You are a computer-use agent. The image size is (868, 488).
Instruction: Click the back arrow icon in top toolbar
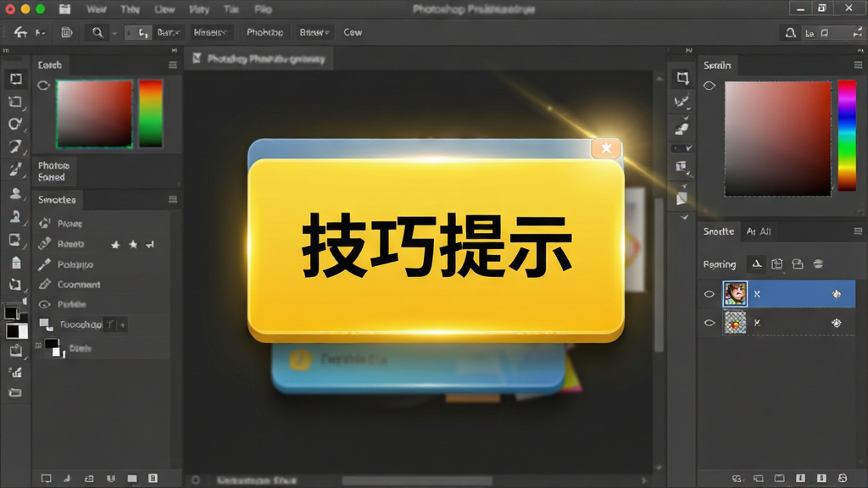coord(20,32)
